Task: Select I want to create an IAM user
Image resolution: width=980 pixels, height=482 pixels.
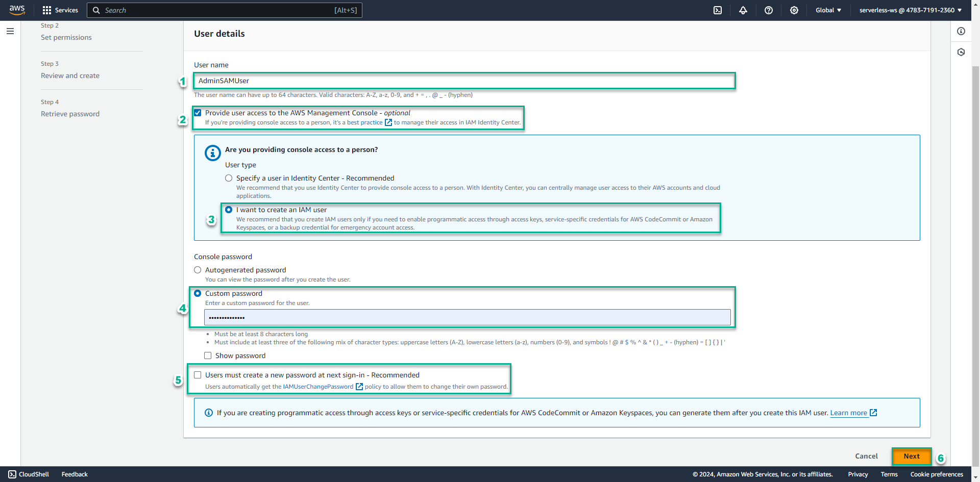Action: pyautogui.click(x=229, y=210)
